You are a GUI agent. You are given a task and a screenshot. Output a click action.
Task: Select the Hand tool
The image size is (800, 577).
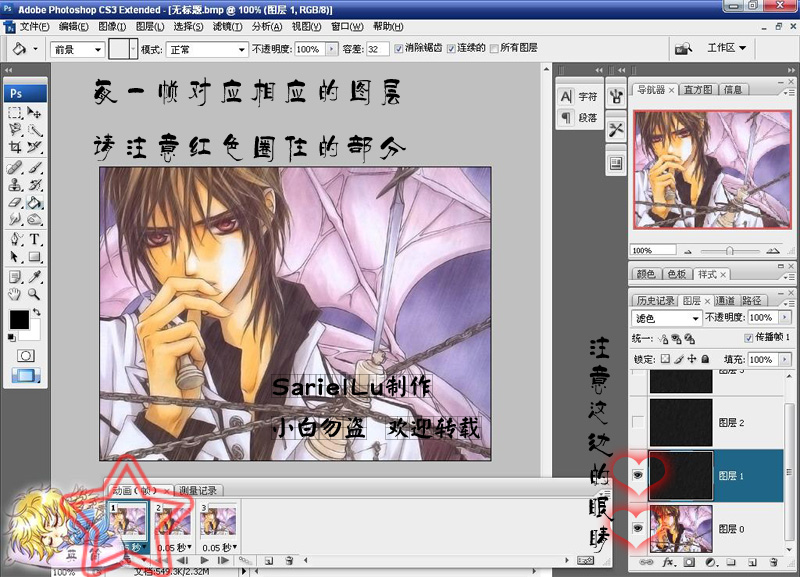(x=15, y=294)
